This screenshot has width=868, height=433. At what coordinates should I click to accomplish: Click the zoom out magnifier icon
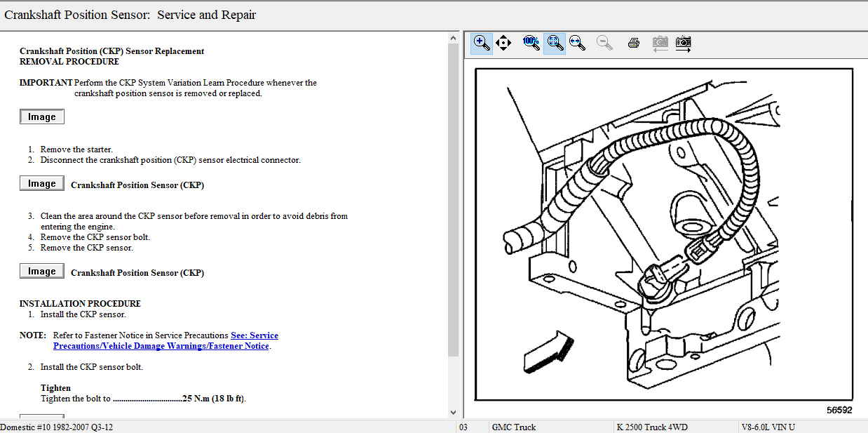(x=604, y=44)
